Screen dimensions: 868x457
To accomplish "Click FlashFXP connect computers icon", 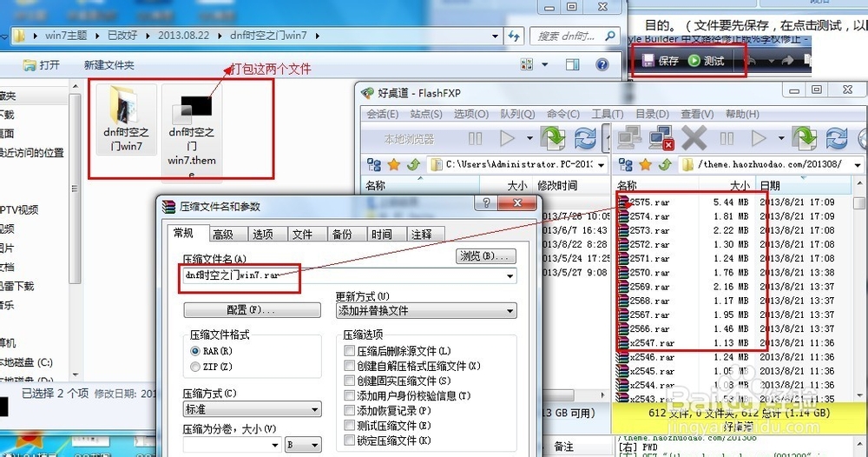I will 629,138.
